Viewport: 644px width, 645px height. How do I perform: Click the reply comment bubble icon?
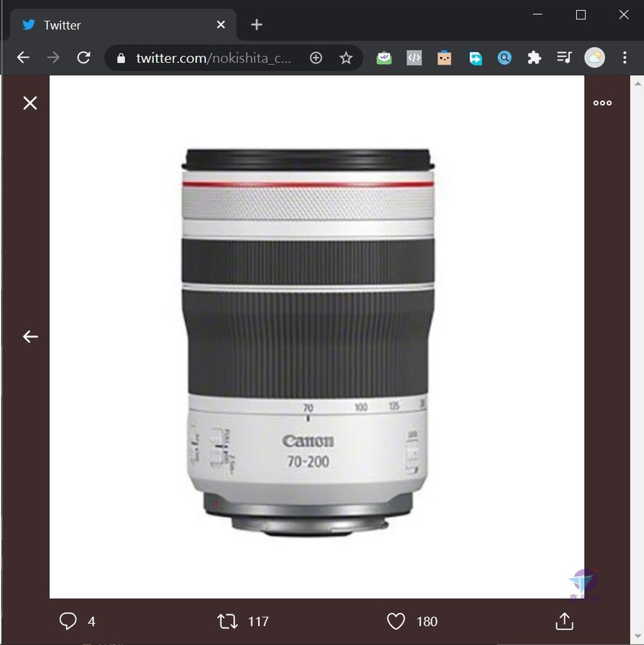(x=68, y=621)
